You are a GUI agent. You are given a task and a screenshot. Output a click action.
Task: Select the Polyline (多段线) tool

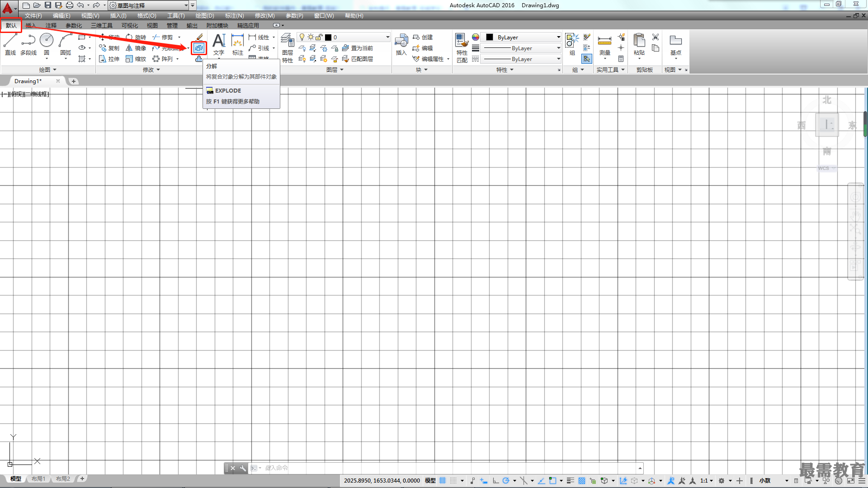click(x=28, y=44)
